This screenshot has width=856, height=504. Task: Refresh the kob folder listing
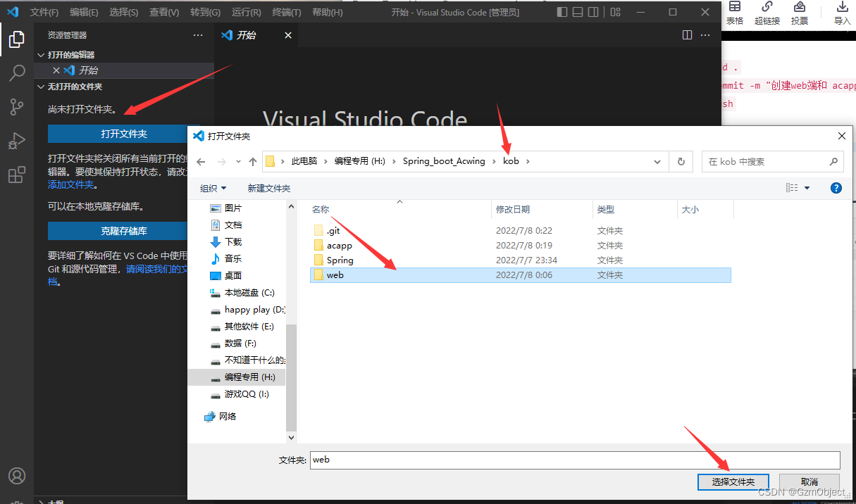click(681, 161)
